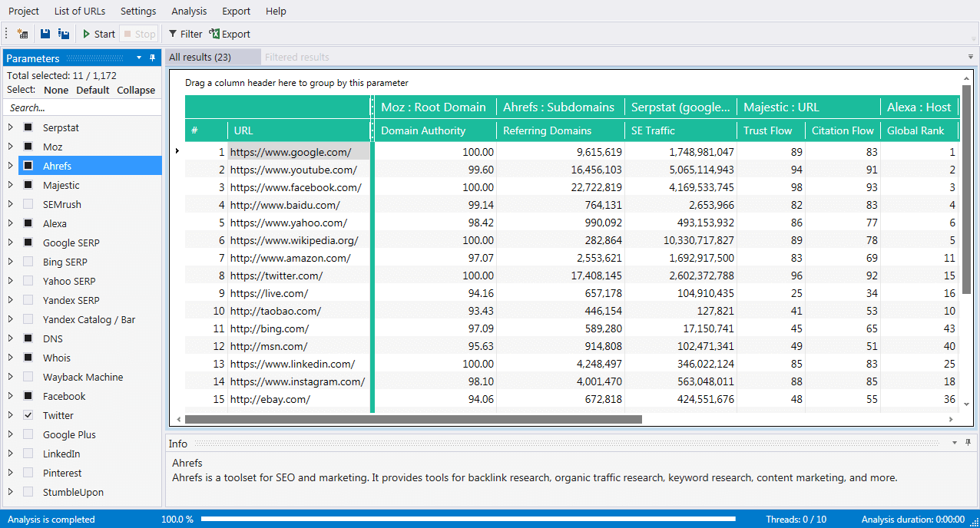Open the Analysis menu

pos(189,11)
